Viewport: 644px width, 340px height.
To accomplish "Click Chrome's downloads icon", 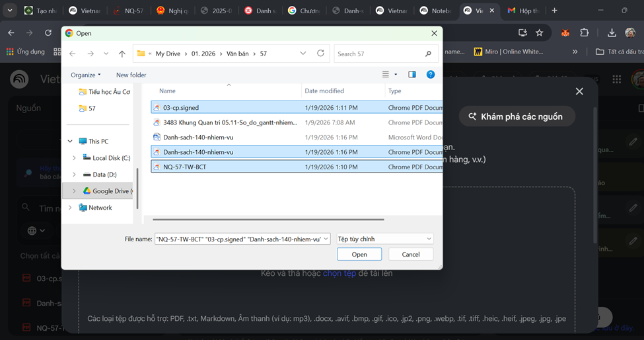I will coord(612,32).
